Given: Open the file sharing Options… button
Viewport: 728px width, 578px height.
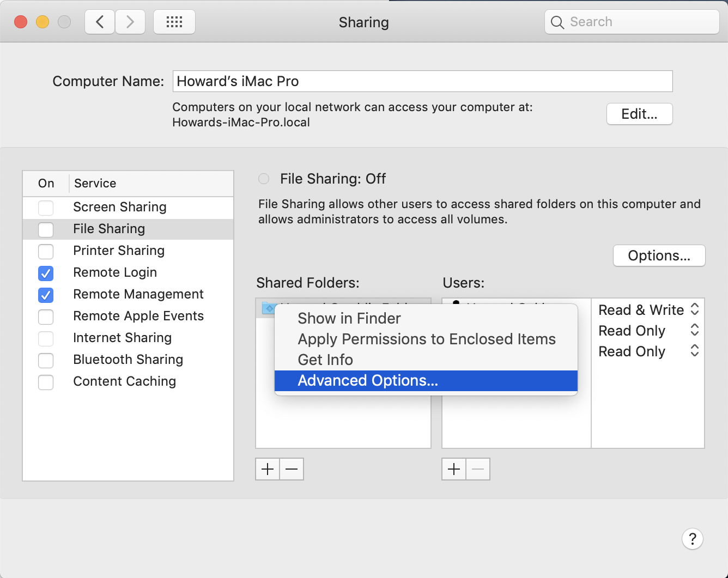Looking at the screenshot, I should coord(659,255).
